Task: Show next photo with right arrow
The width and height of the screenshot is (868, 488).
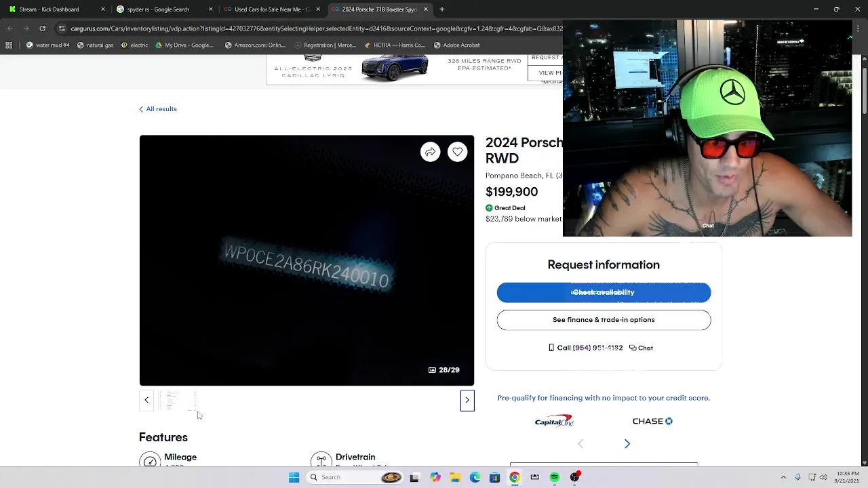Action: coord(467,400)
